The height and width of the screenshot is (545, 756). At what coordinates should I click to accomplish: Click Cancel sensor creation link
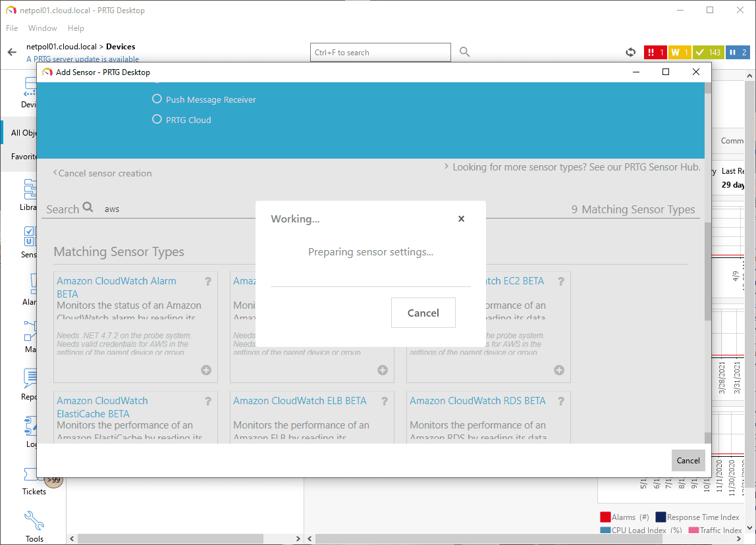tap(102, 173)
